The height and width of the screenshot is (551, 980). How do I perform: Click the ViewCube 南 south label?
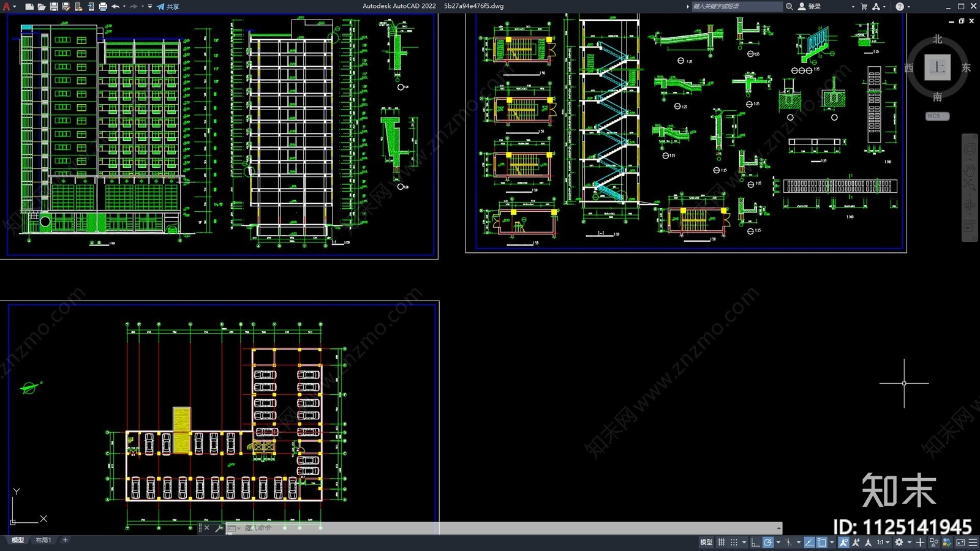[x=937, y=97]
